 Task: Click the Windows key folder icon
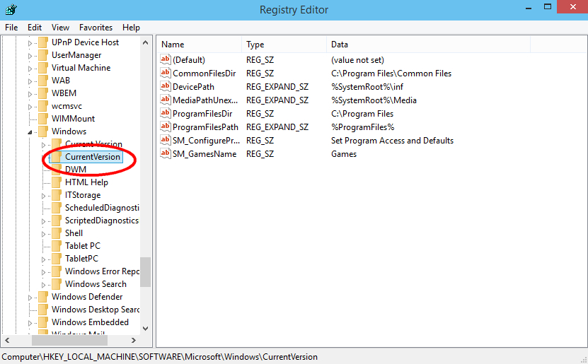[43, 131]
